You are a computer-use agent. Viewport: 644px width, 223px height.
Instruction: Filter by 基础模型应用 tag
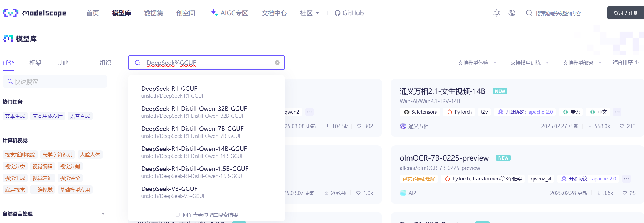(x=75, y=190)
